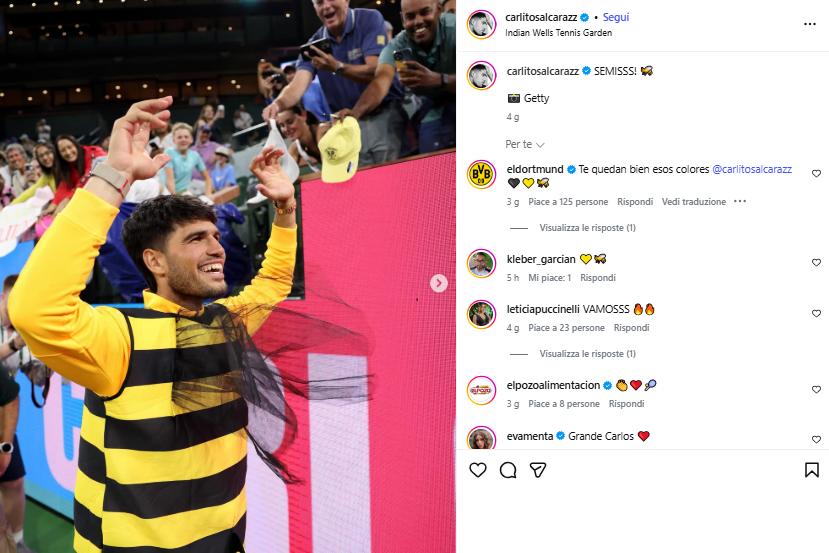Like the post with the heart icon
The height and width of the screenshot is (553, 829).
(477, 469)
